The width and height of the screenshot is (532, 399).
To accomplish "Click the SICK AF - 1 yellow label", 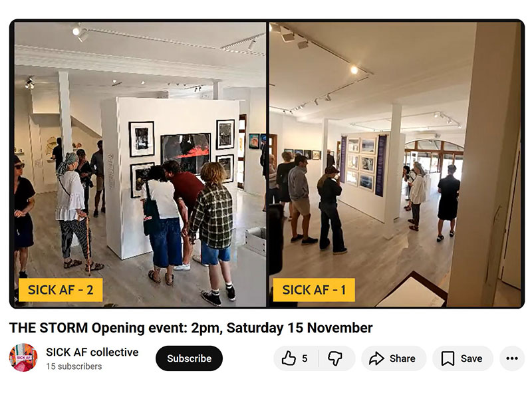I will click(314, 290).
